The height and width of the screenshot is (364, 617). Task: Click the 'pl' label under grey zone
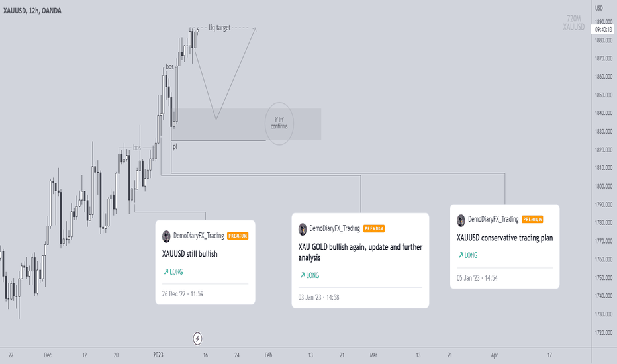175,147
